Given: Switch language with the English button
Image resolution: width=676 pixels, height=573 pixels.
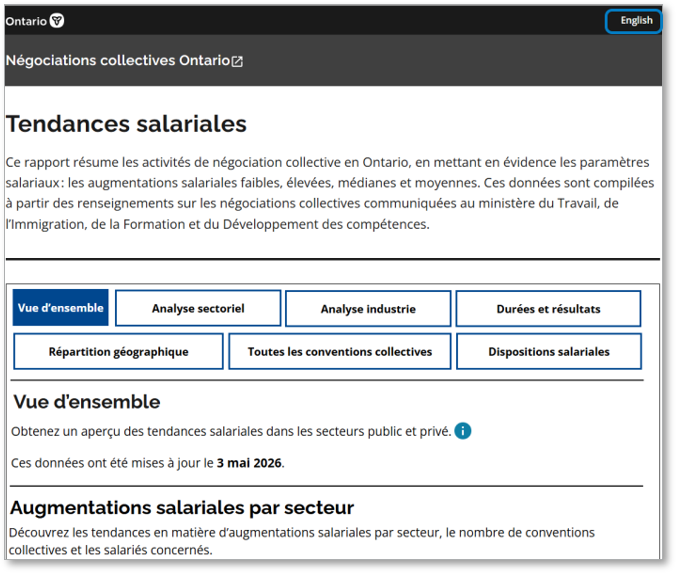Looking at the screenshot, I should [633, 21].
